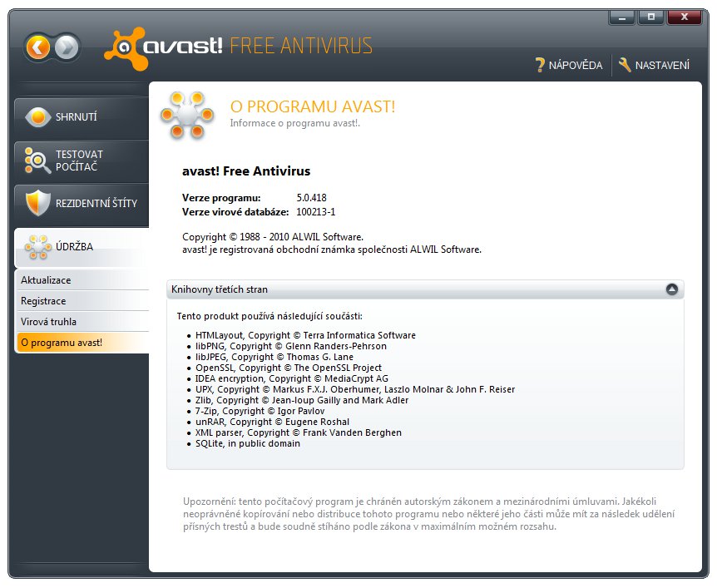Image resolution: width=717 pixels, height=588 pixels.
Task: Click the 7-Zip library entry
Action: 260,411
